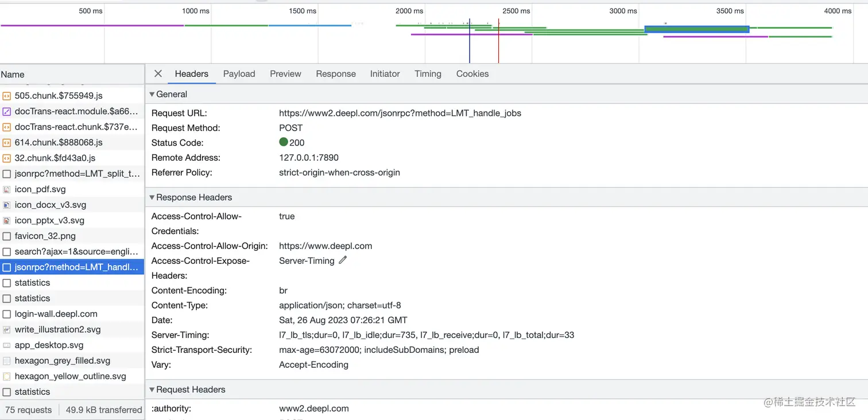Click the Name column header

pyautogui.click(x=13, y=74)
